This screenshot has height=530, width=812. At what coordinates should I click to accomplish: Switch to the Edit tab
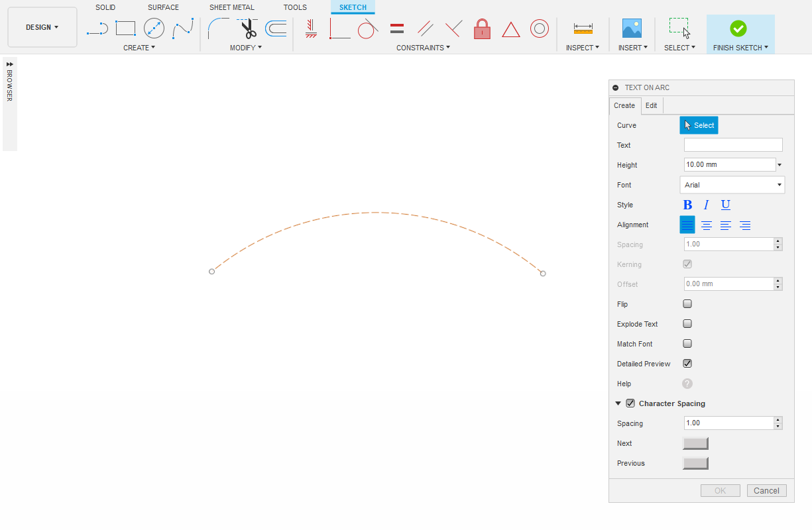tap(652, 105)
